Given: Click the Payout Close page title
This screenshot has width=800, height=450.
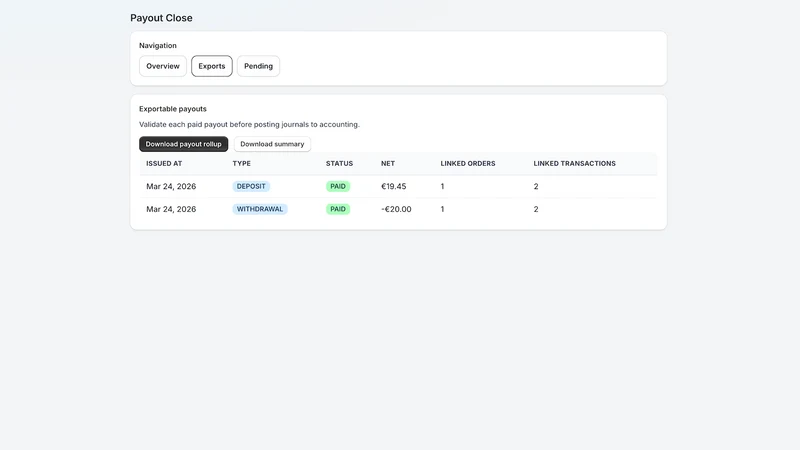Looking at the screenshot, I should [x=161, y=18].
